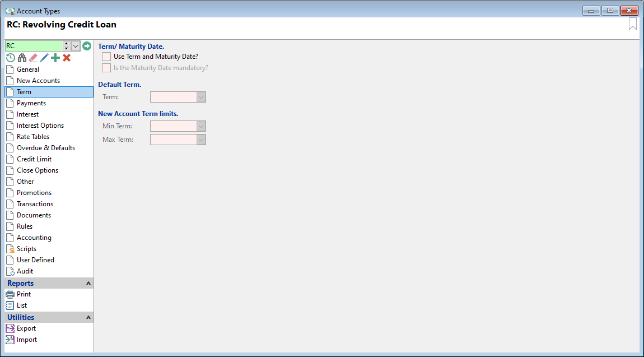Viewport: 644px width, 357px height.
Task: Check Use Term and Maturity Date
Action: click(106, 57)
